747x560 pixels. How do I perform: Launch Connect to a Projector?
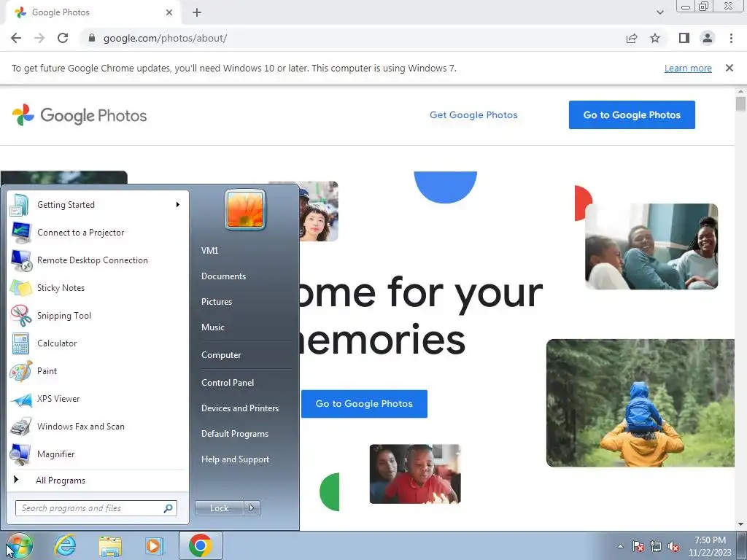97,233
